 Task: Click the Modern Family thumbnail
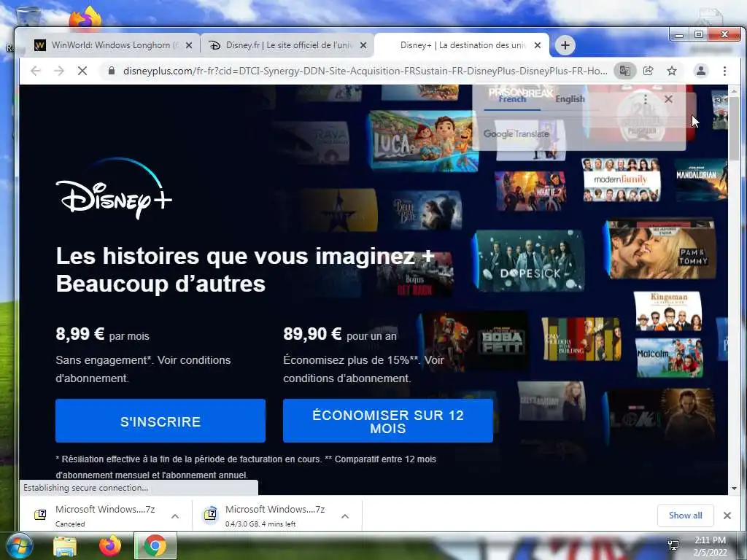(621, 180)
